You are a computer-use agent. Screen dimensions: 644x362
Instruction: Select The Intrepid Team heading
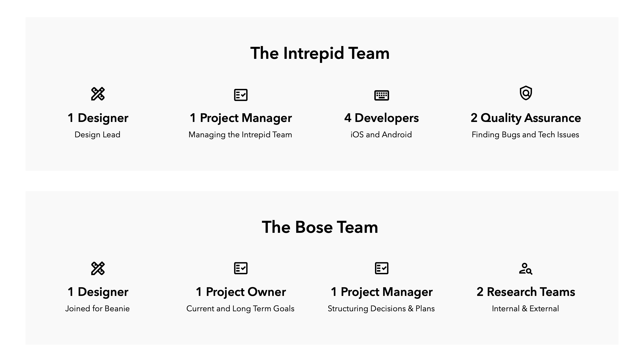(320, 53)
